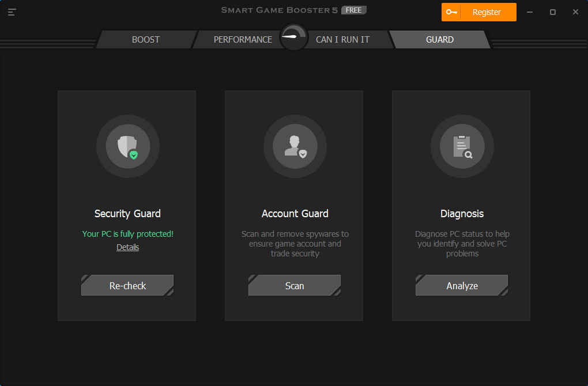Start a scan with the Scan button

[295, 285]
